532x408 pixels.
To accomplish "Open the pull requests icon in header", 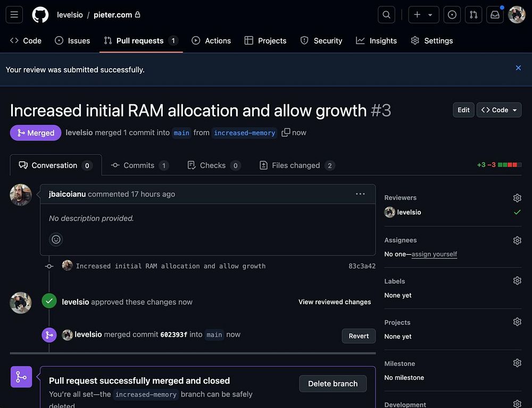I will [473, 15].
